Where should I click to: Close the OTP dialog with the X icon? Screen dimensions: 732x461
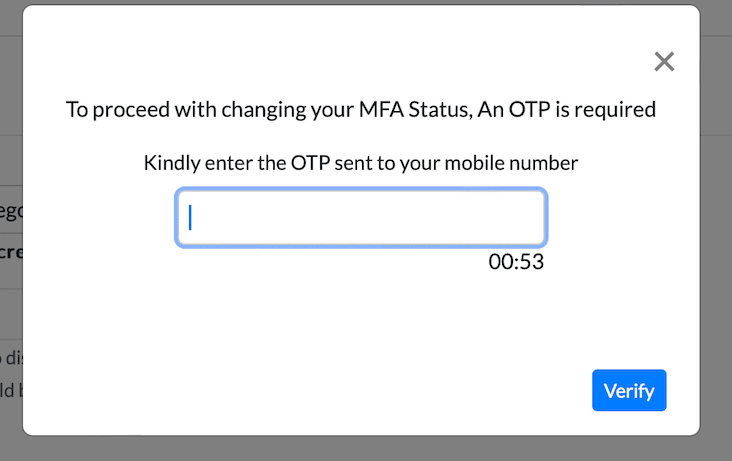click(x=664, y=62)
